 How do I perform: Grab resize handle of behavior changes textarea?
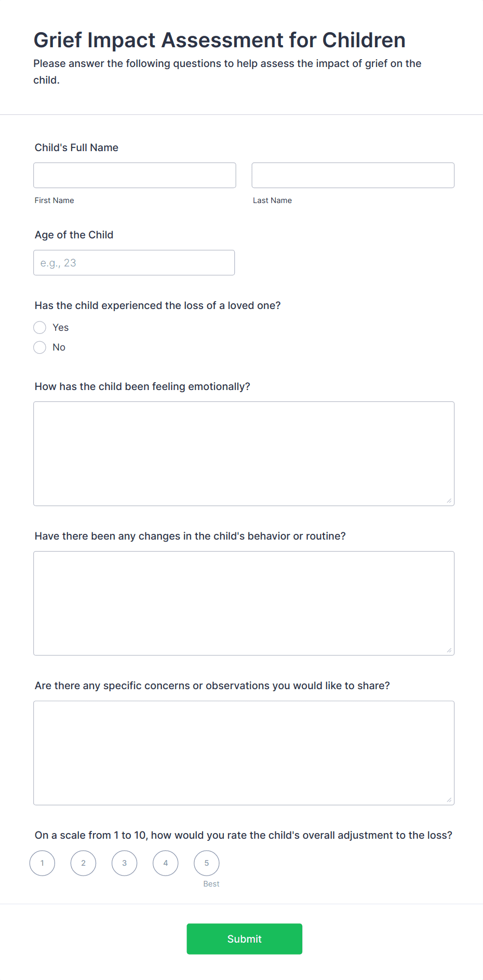pyautogui.click(x=449, y=650)
